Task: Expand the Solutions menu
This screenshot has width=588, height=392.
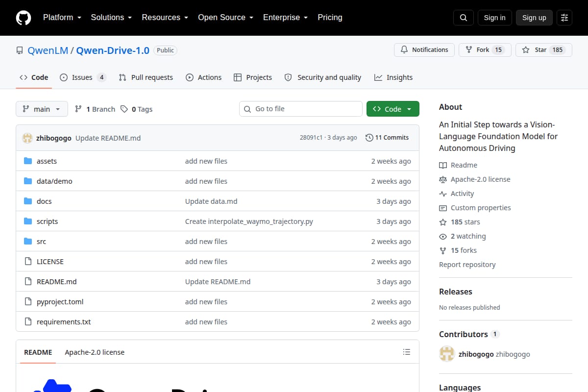Action: coord(111,17)
